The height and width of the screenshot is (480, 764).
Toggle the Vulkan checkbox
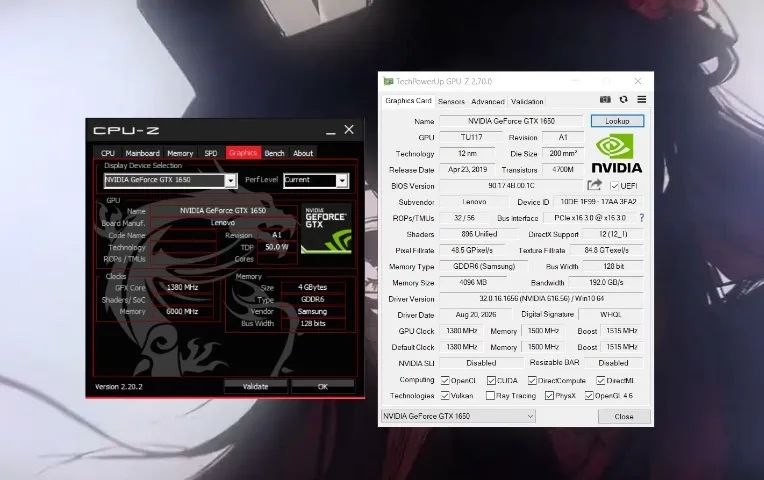click(x=445, y=395)
